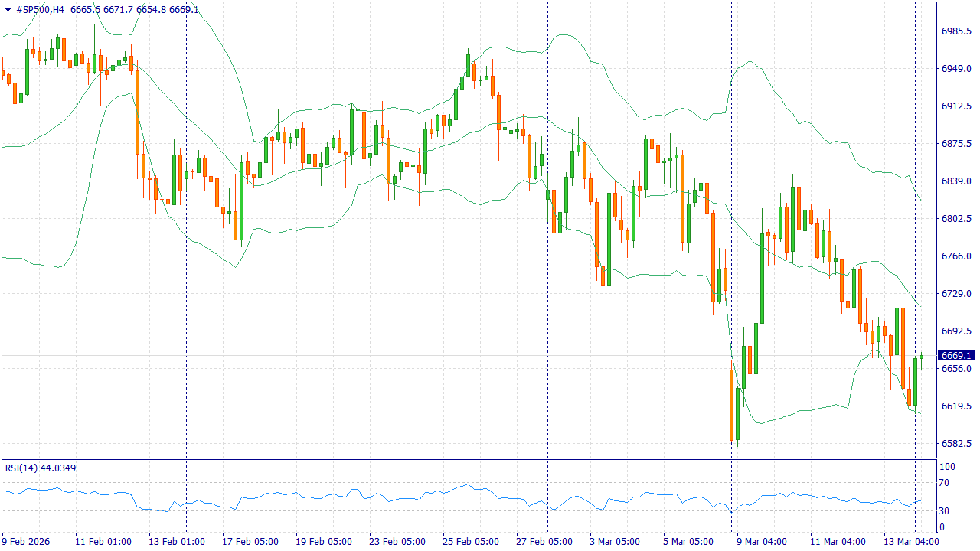Click the 3 Mar 05:00 time label
980x551 pixels.
click(614, 541)
